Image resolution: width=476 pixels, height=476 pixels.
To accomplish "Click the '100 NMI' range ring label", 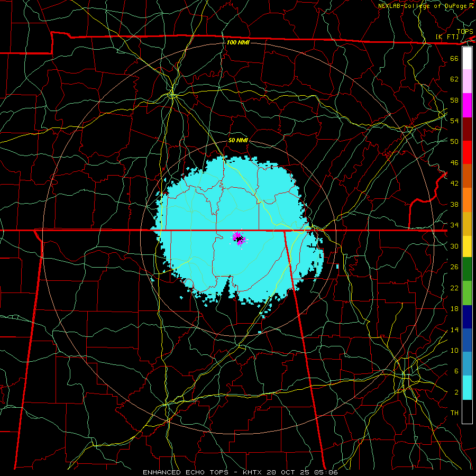I will [x=238, y=42].
